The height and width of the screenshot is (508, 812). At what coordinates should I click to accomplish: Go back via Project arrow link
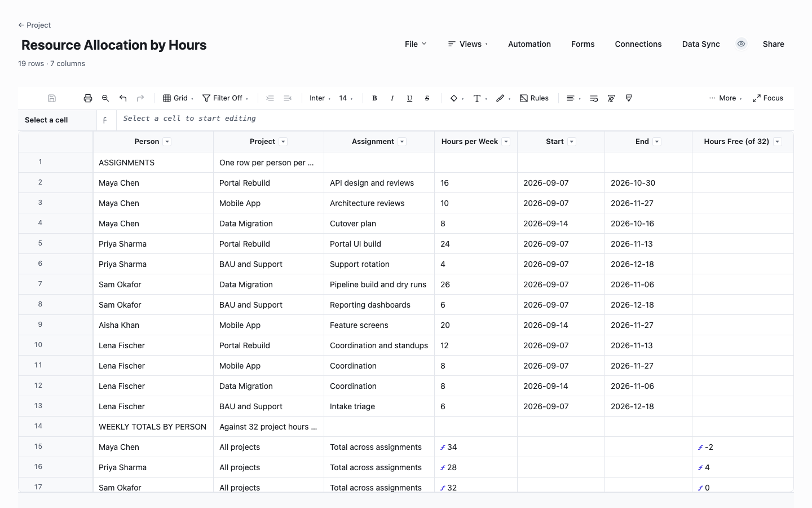[x=34, y=25]
